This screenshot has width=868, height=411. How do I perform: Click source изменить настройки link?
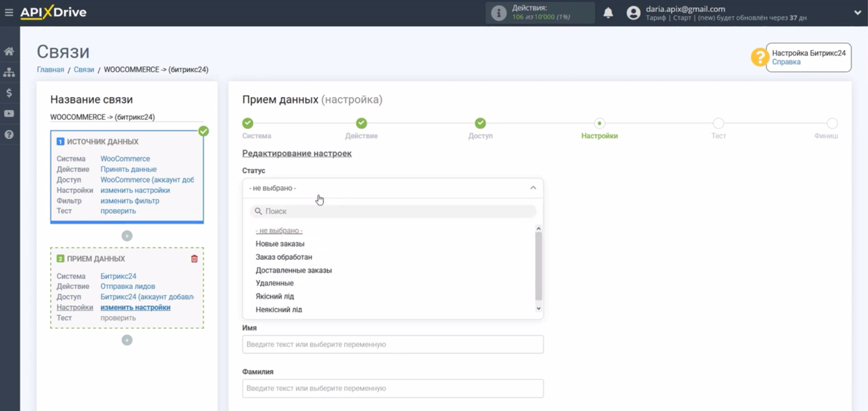[135, 190]
